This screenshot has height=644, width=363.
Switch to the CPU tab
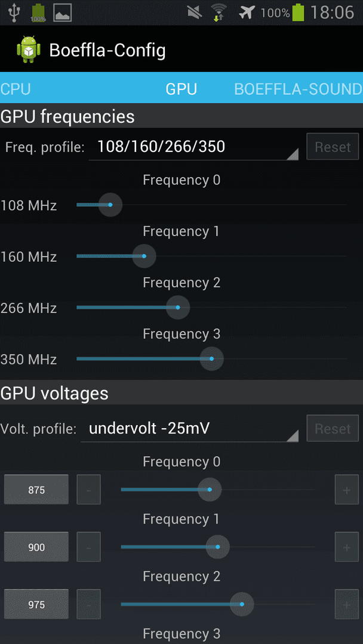[15, 89]
